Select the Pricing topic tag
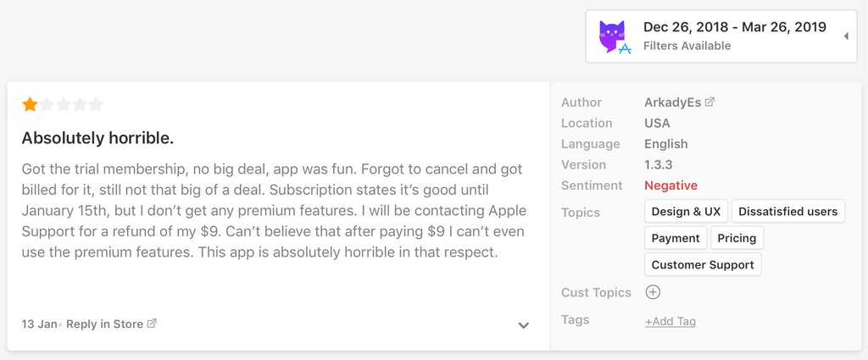 click(737, 238)
